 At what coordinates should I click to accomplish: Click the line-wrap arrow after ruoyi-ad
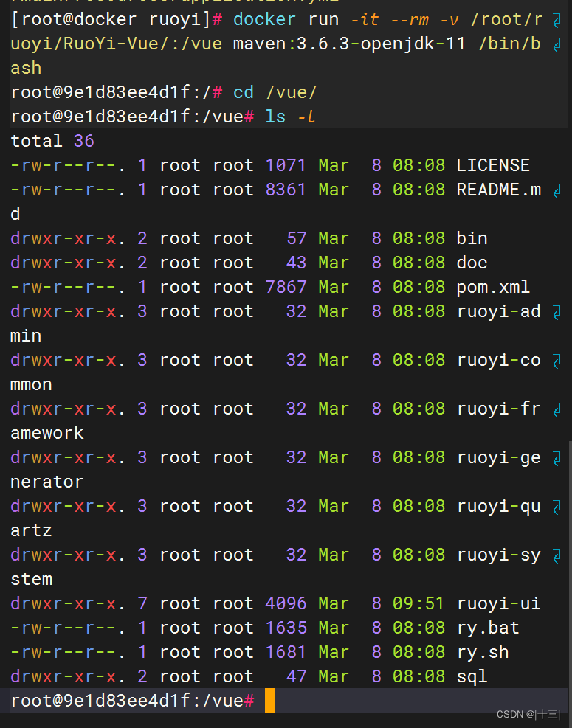click(557, 313)
